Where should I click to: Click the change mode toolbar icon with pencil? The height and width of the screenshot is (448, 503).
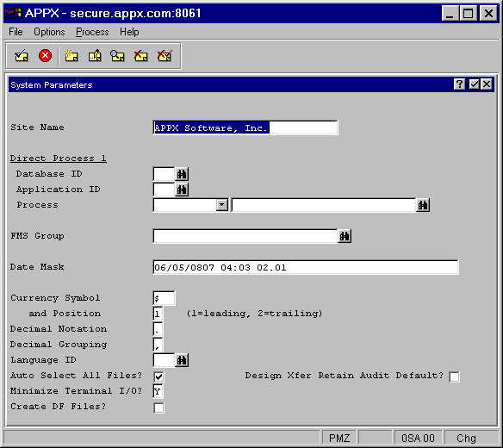coord(95,56)
